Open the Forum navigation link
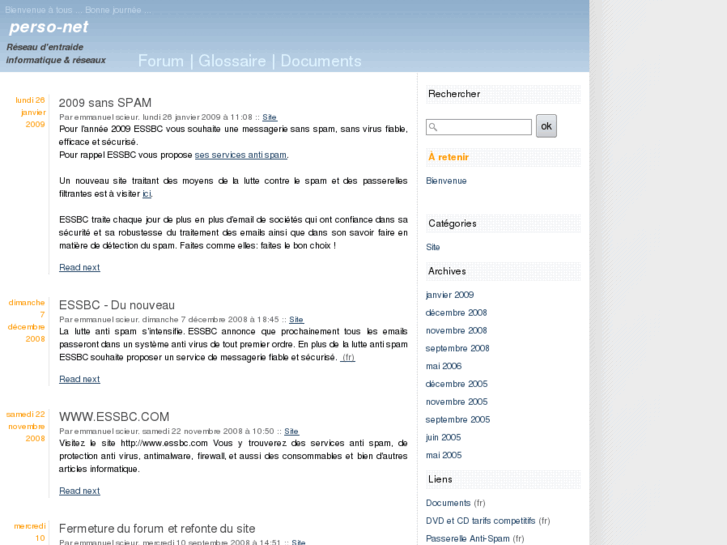Viewport: 727px width, 545px height. tap(160, 61)
